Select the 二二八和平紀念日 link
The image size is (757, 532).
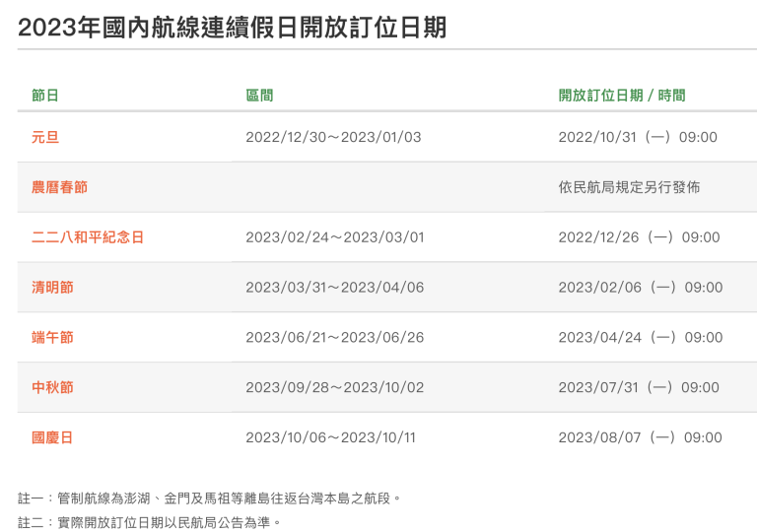[88, 237]
